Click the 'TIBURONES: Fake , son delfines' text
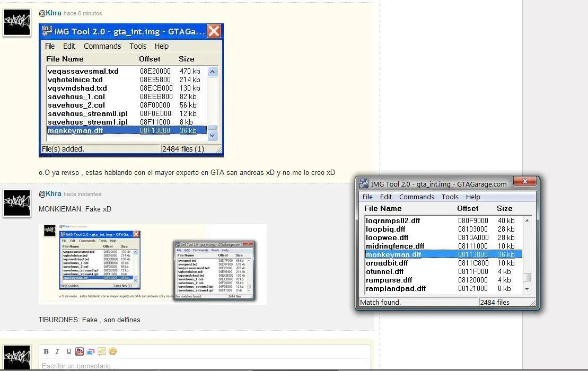Screen dimensions: 588x371 pos(89,320)
